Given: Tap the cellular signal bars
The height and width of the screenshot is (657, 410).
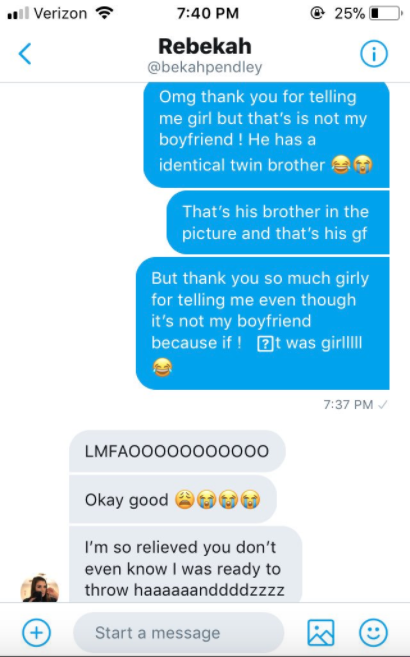Looking at the screenshot, I should click(18, 14).
